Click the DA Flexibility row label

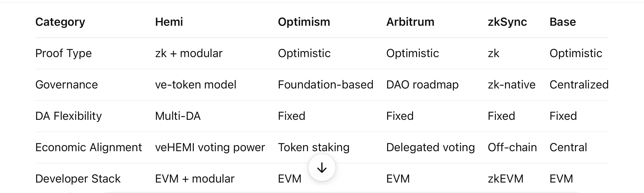click(x=68, y=116)
